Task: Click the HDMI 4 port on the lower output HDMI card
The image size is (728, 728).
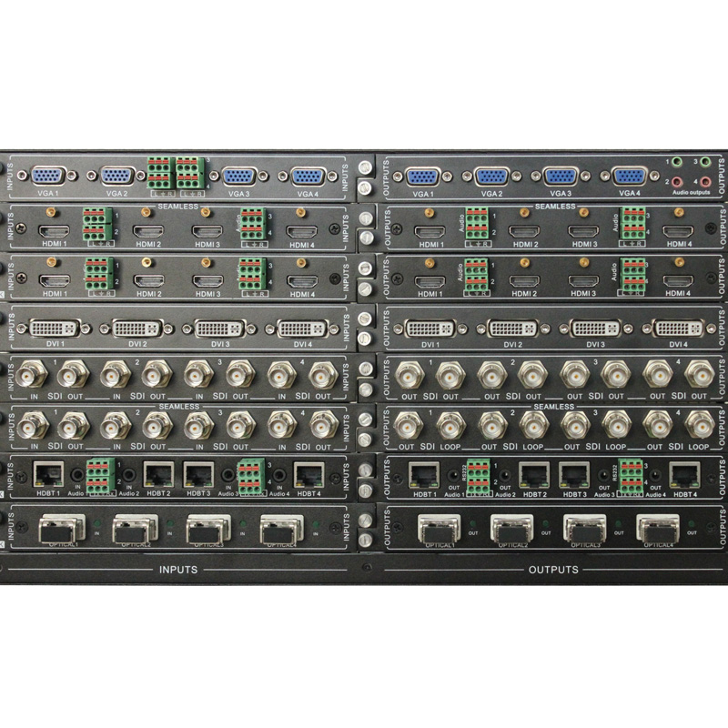Action: pyautogui.click(x=678, y=281)
